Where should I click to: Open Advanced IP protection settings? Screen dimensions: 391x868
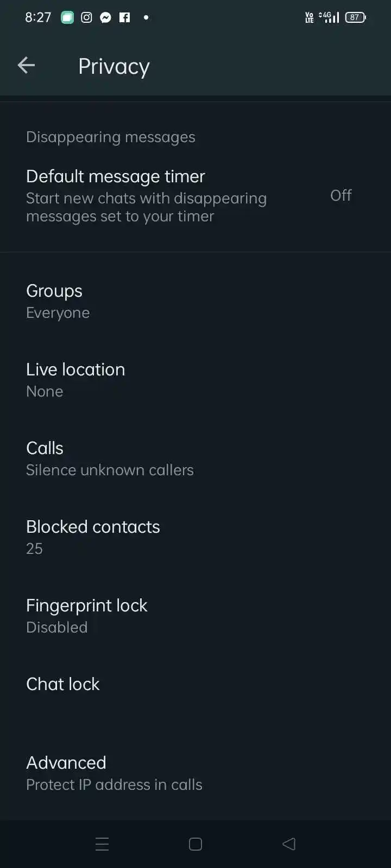click(x=114, y=773)
